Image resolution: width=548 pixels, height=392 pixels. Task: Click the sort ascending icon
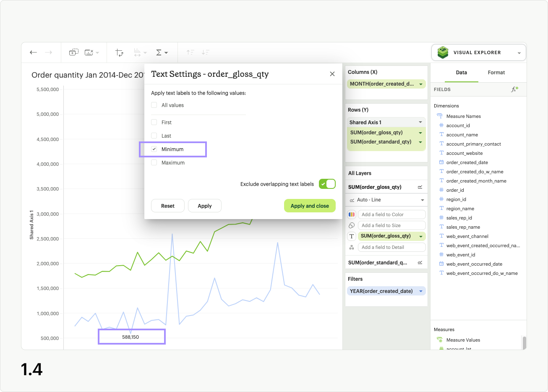pyautogui.click(x=190, y=52)
